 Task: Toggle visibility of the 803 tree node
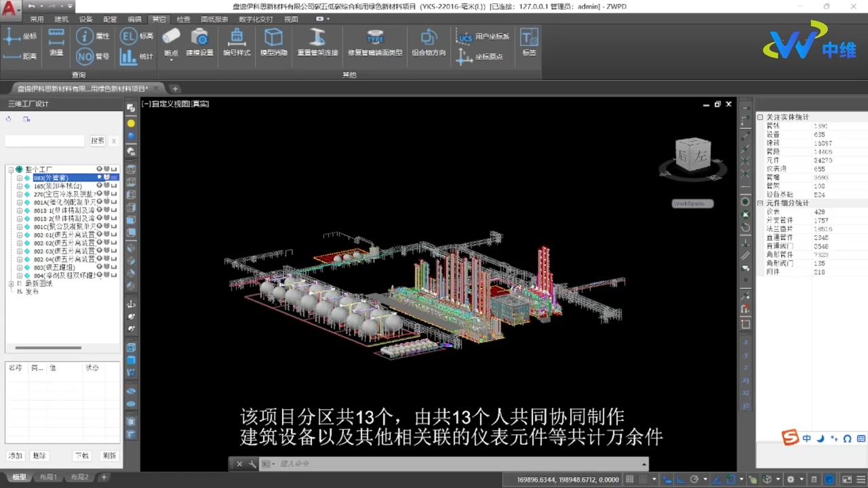click(x=100, y=267)
